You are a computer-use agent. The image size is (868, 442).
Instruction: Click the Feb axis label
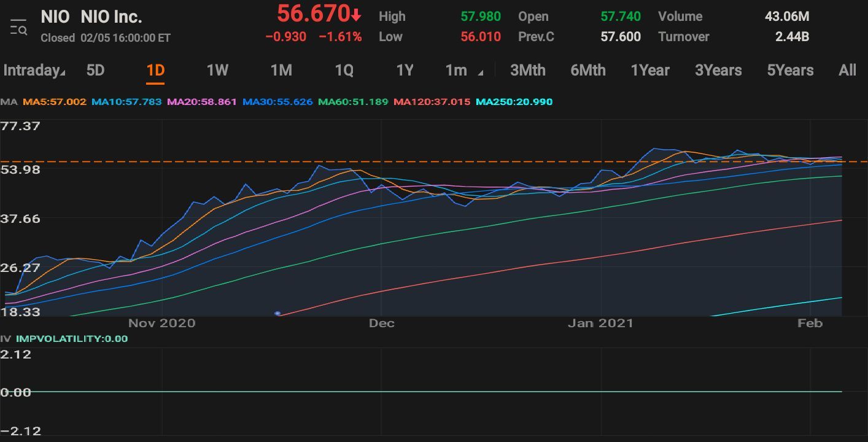[x=810, y=323]
